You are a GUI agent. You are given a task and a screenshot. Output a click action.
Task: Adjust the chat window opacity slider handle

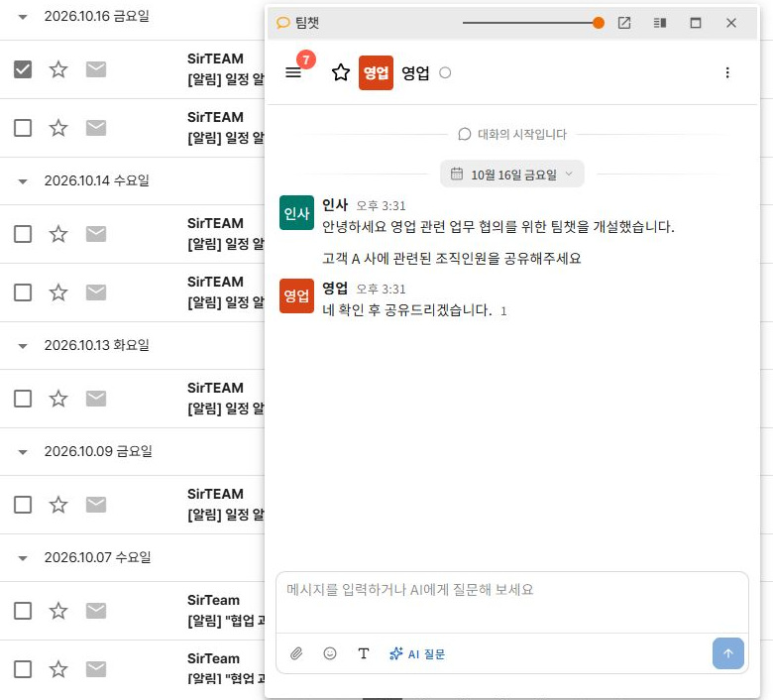pyautogui.click(x=598, y=23)
